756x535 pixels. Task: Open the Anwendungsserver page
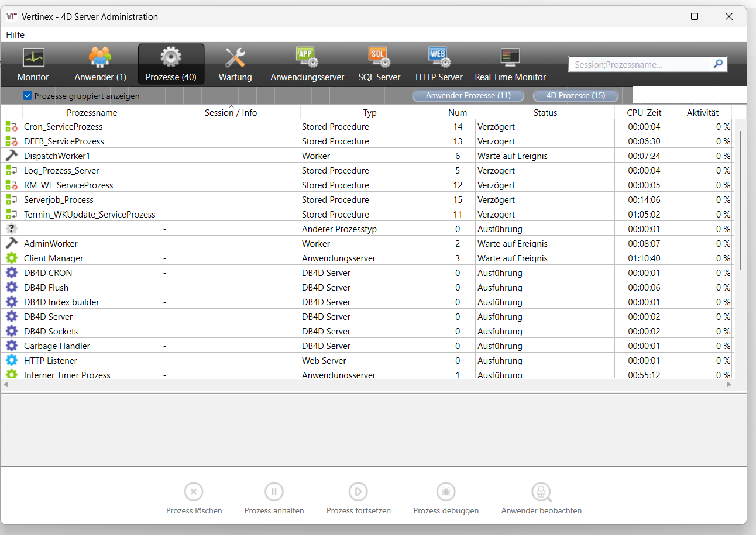(307, 58)
